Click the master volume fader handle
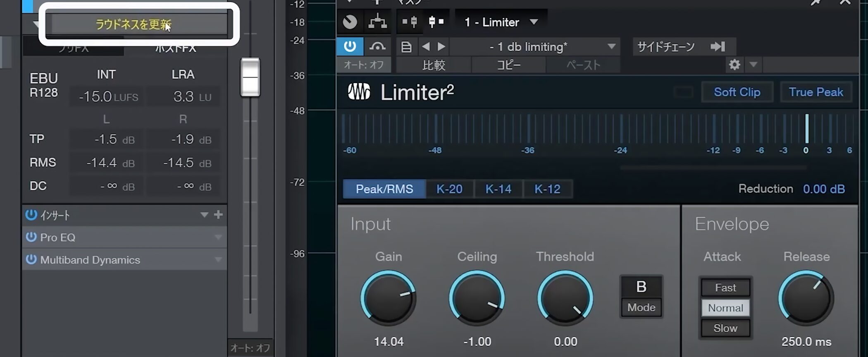 250,77
